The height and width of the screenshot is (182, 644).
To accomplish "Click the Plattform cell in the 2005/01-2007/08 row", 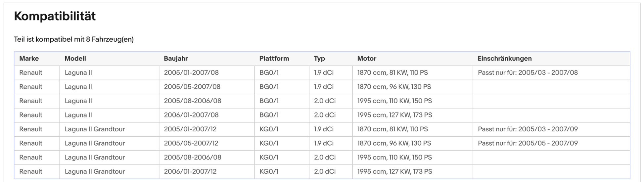I will pos(269,73).
